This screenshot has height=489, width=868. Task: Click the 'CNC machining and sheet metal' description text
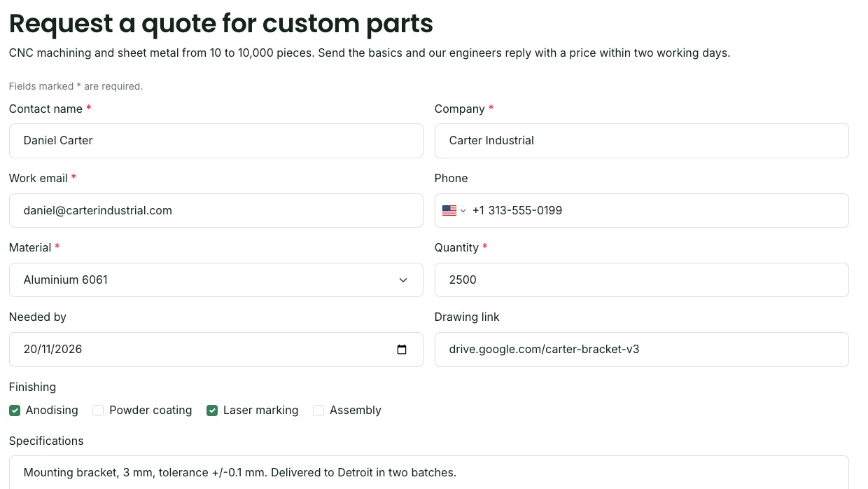pos(370,53)
